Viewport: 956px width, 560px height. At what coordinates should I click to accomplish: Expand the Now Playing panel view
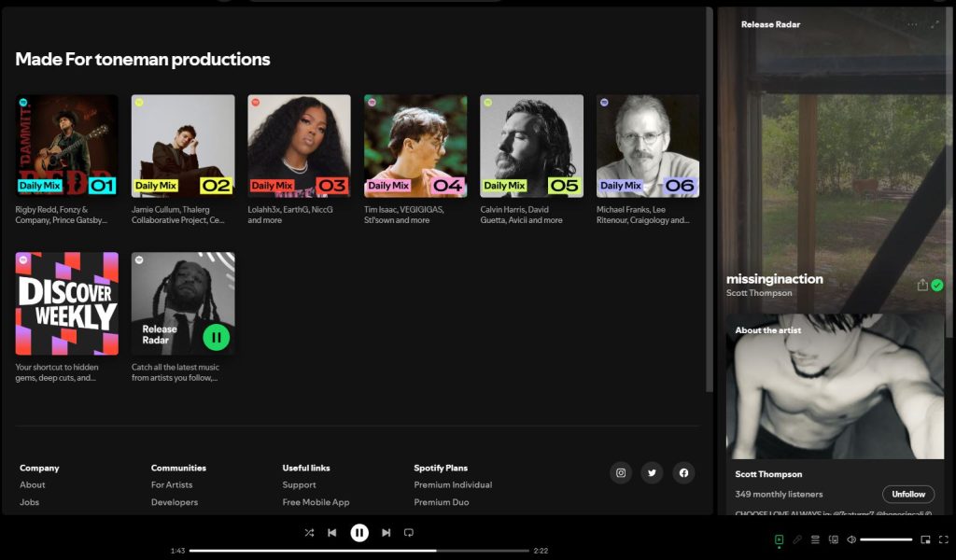[934, 24]
